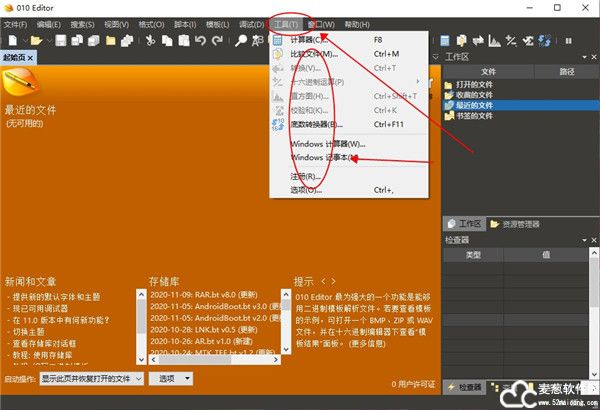Click the Hex Operations icon in right toolbar
The width and height of the screenshot is (600, 410).
(x=511, y=41)
